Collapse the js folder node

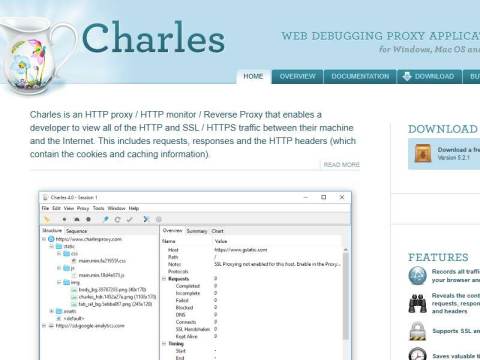coord(59,268)
